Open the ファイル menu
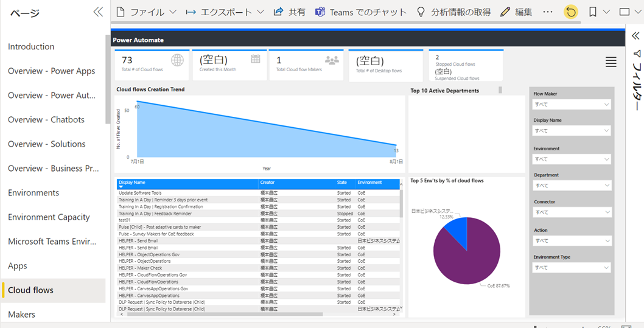Image resolution: width=644 pixels, height=328 pixels. 146,12
